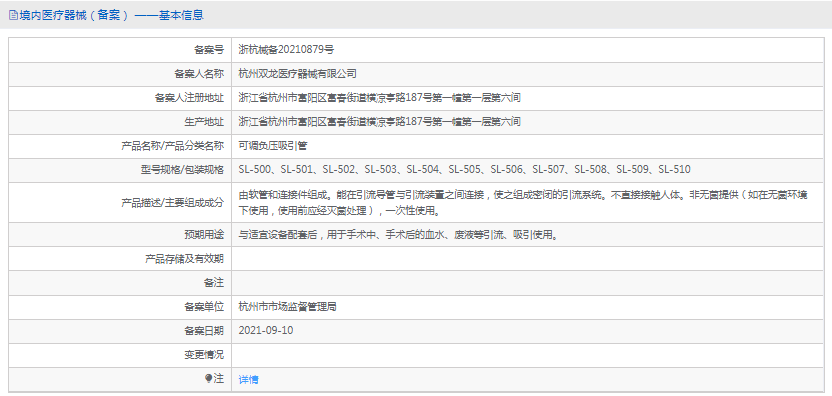Image resolution: width=832 pixels, height=396 pixels.
Task: Click the 产品描述/主要组成成分 label
Action: [x=173, y=202]
